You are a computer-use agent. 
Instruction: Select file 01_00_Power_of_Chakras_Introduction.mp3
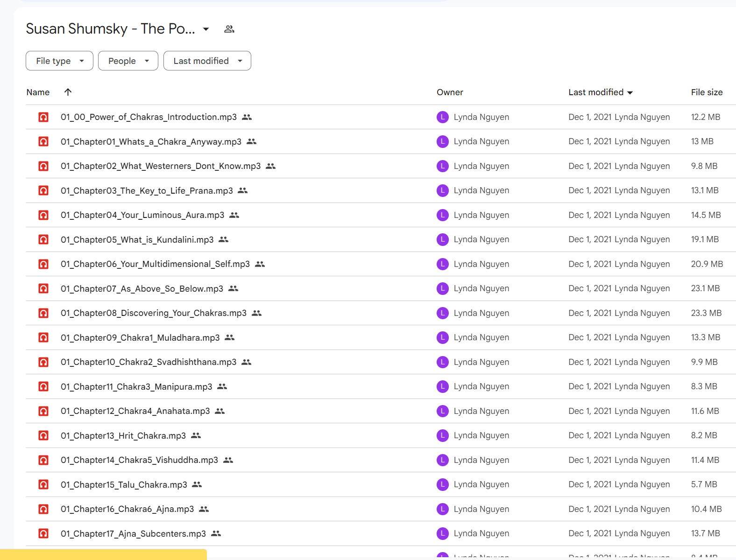click(x=149, y=117)
